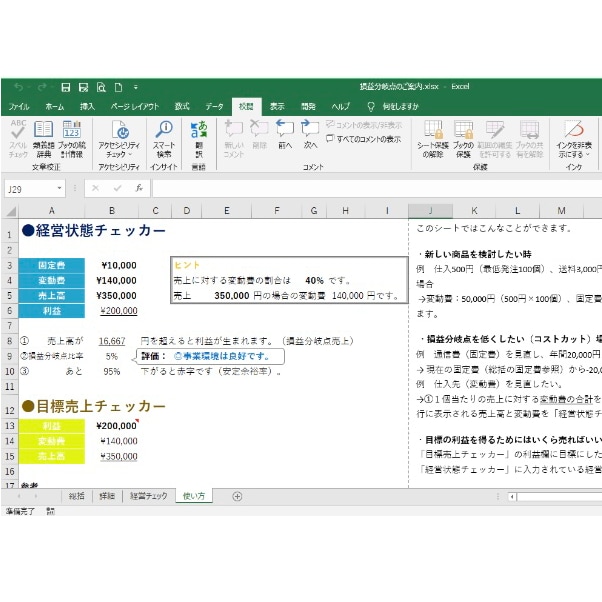Click the Insert Function fx button

139,188
